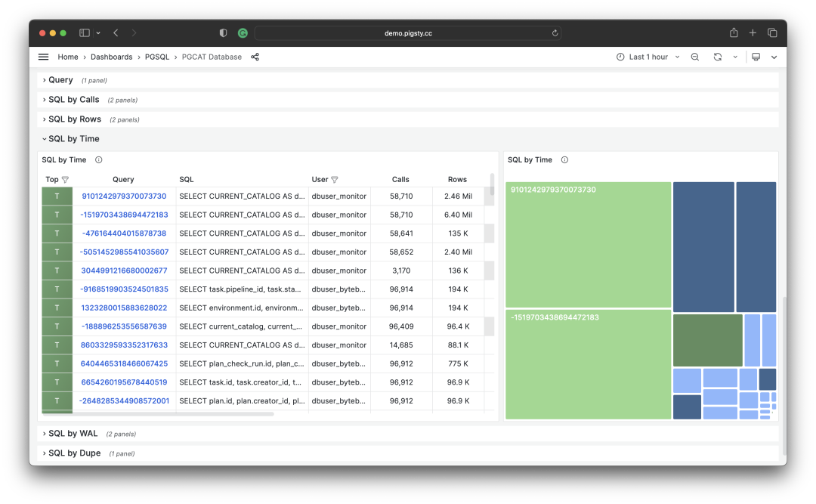Collapse the SQL by Time row
The width and height of the screenshot is (816, 504).
pos(73,139)
